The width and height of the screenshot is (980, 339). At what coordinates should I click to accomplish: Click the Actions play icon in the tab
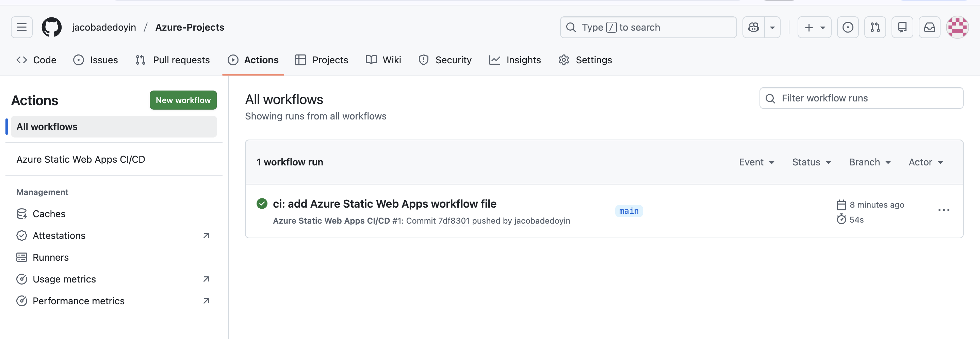(x=233, y=60)
